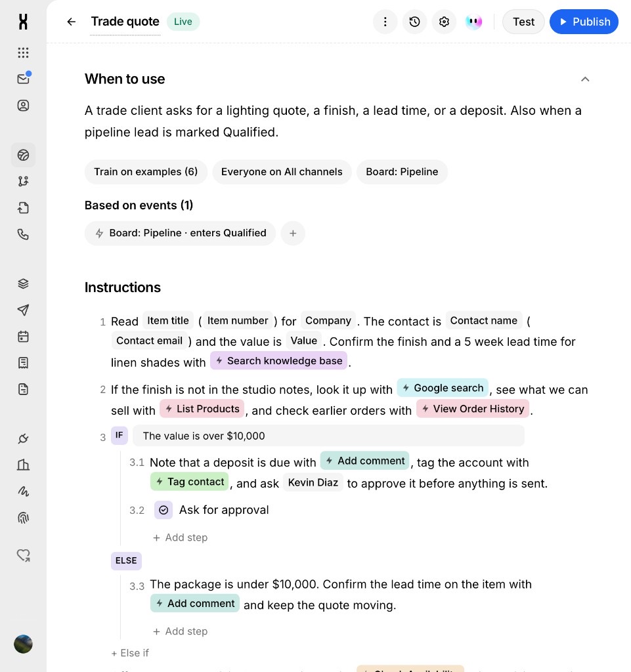
Task: Select the Kevin Diaz mention chip
Action: [x=313, y=482]
